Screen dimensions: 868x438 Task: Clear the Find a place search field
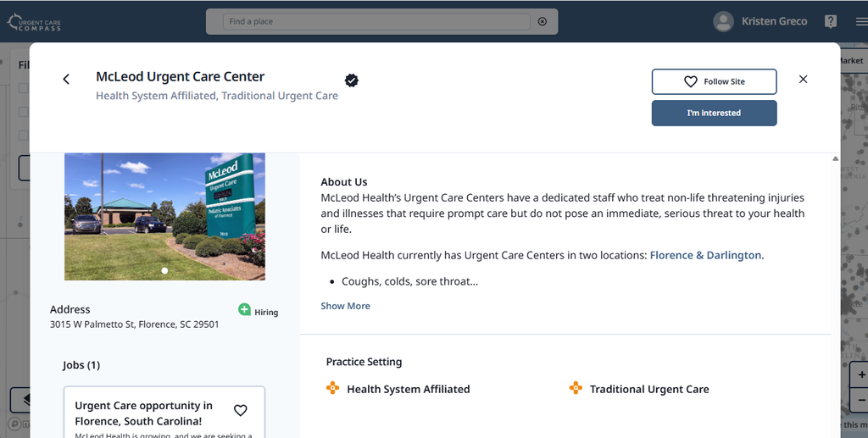pos(542,21)
